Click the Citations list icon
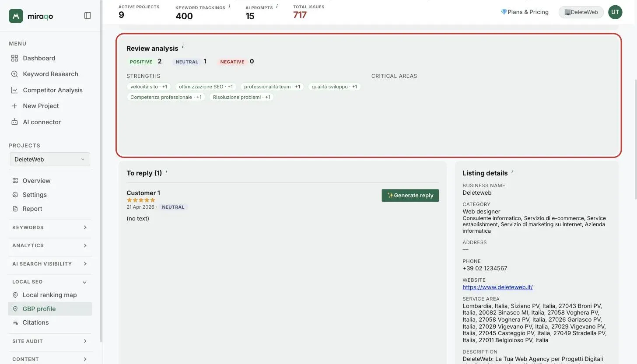This screenshot has width=637, height=364. pos(15,322)
